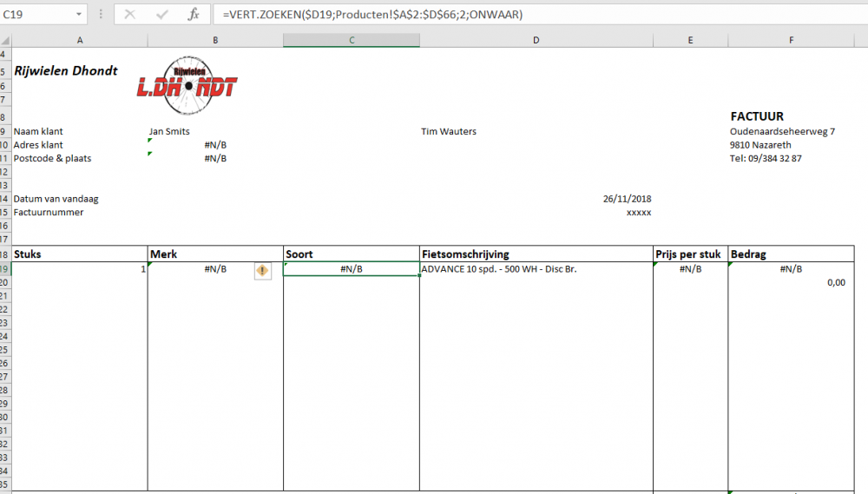Click the #N/B cell under Merk
This screenshot has width=868, height=494.
pyautogui.click(x=215, y=268)
